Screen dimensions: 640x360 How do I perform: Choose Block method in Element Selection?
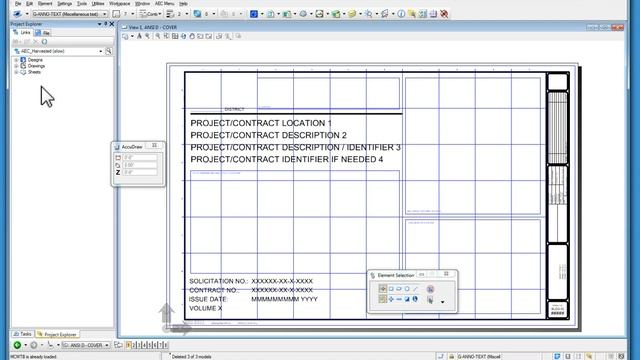coord(391,289)
